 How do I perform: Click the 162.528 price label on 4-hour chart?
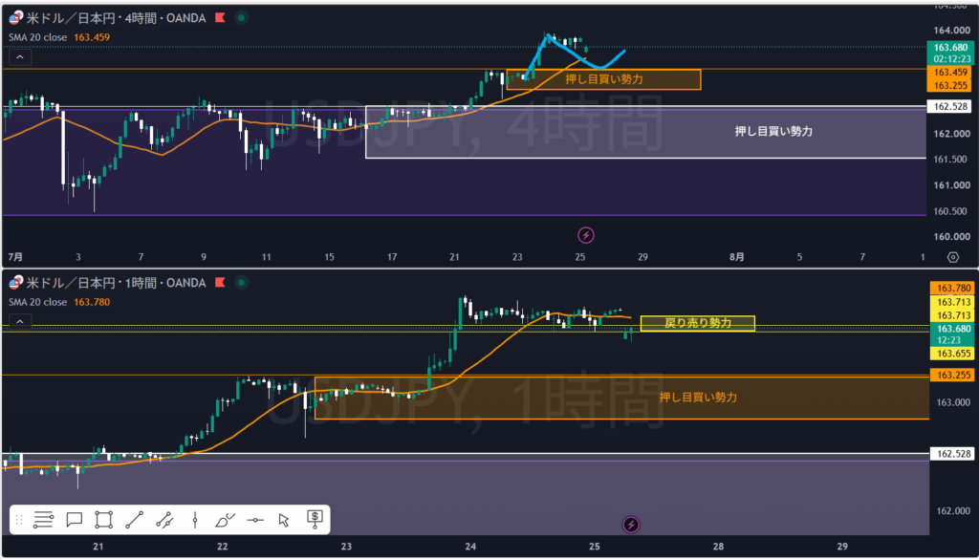coord(950,106)
